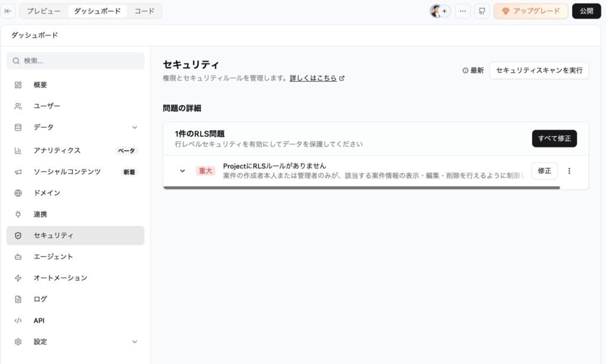Run セキュリティスキャンを実行 button
The width and height of the screenshot is (606, 364).
(539, 70)
